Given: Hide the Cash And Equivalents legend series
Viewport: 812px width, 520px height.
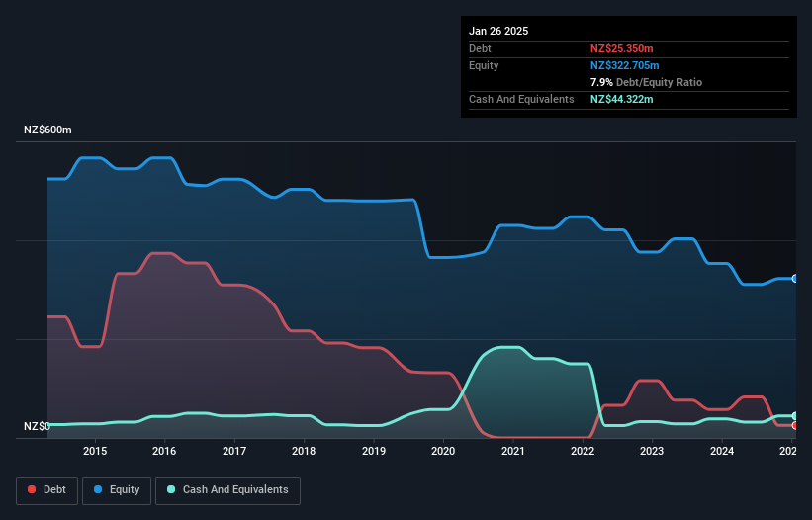Looking at the screenshot, I should (227, 490).
